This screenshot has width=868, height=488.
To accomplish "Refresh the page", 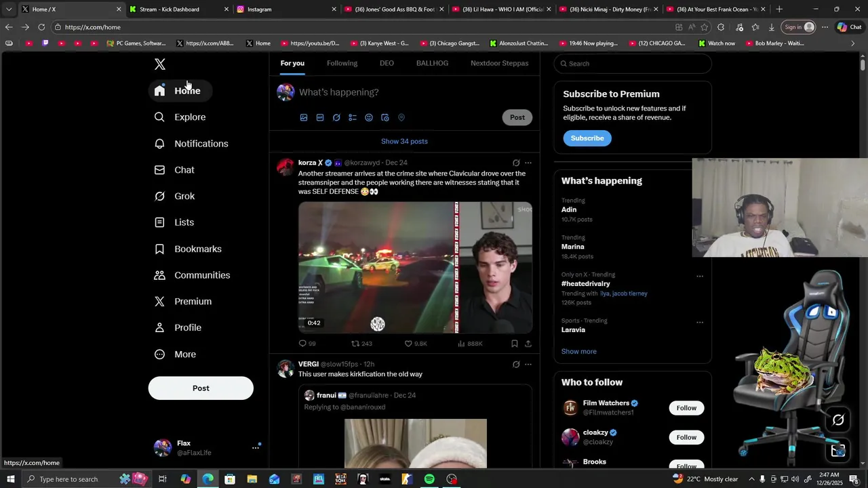I will pos(41,27).
